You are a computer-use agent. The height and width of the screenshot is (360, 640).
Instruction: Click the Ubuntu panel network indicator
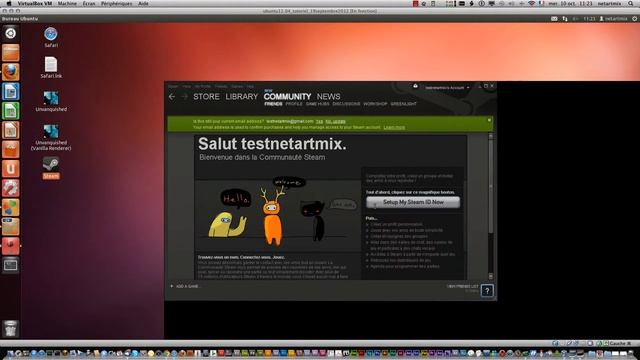pos(565,19)
